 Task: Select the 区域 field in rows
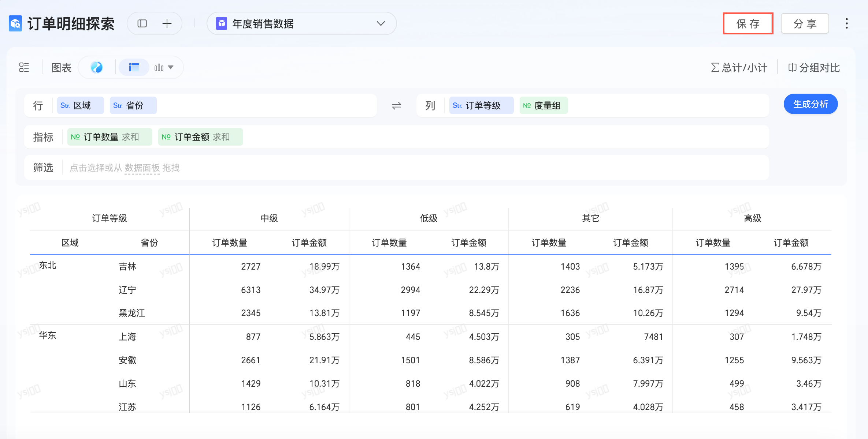(x=80, y=106)
